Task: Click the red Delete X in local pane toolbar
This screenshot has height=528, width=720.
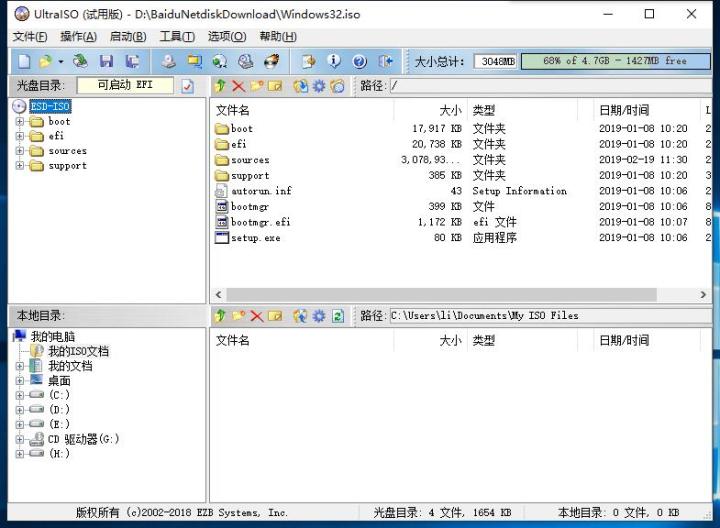Action: point(257,316)
